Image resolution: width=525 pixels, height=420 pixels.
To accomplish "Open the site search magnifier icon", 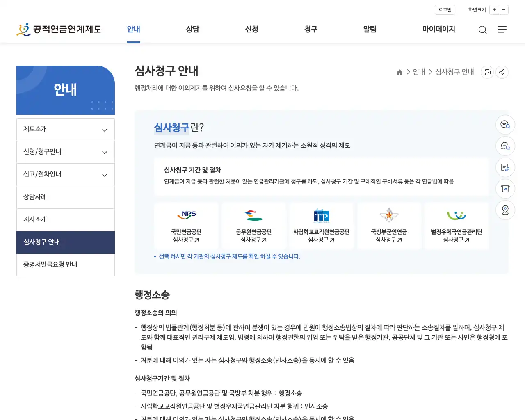I will (482, 30).
